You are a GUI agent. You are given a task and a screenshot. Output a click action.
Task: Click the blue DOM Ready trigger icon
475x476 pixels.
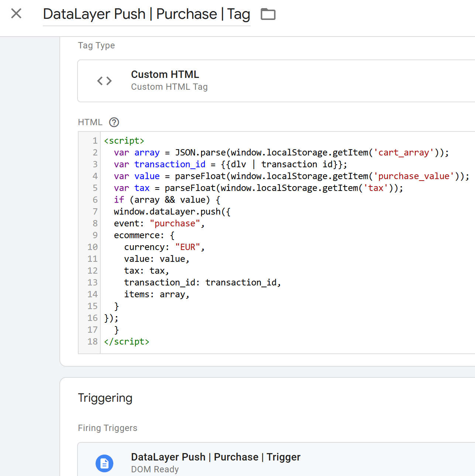click(x=104, y=463)
